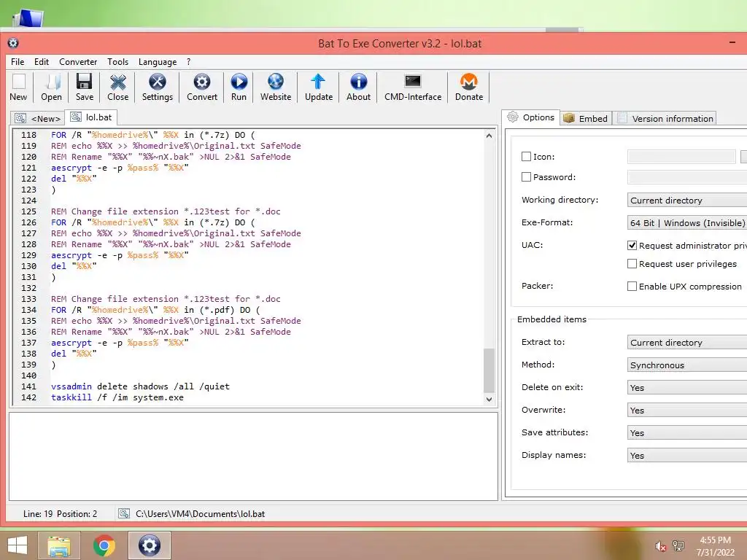Open the Working directory dropdown
The width and height of the screenshot is (747, 560).
click(x=687, y=200)
